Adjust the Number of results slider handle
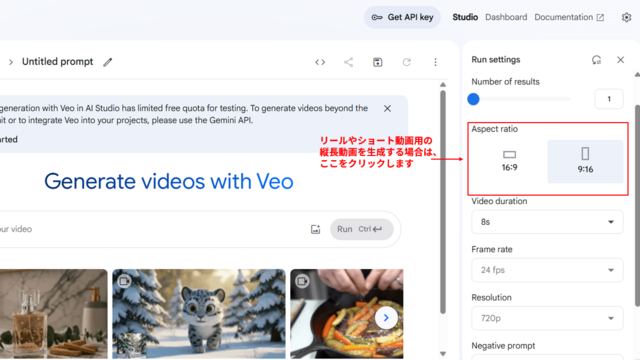This screenshot has height=360, width=640. click(473, 99)
